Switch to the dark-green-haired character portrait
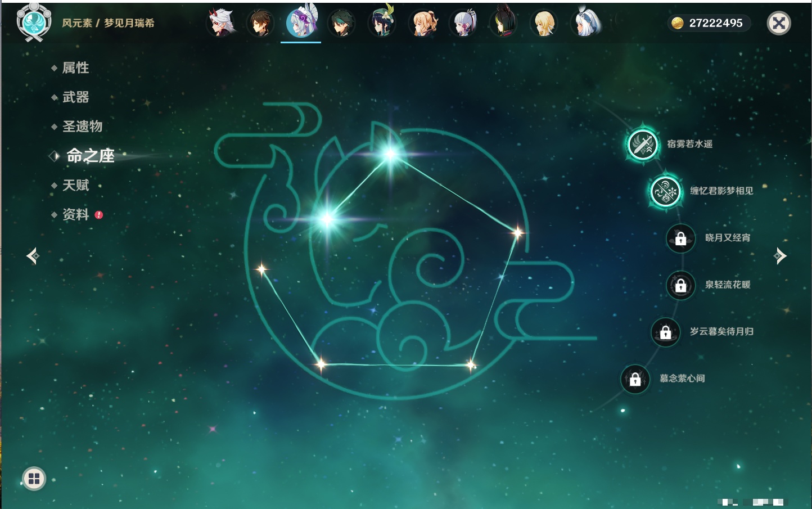Image resolution: width=812 pixels, height=509 pixels. click(341, 22)
